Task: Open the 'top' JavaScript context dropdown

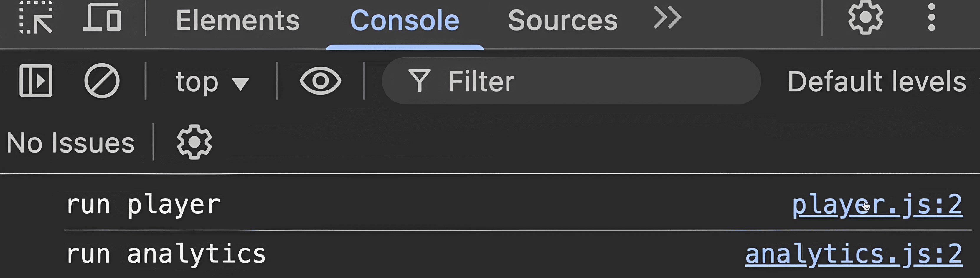Action: tap(212, 82)
